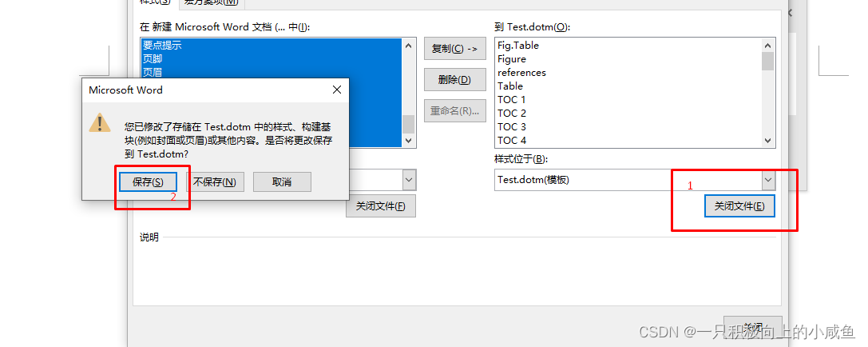Close the Microsoft Word message box
868x347 pixels.
click(336, 90)
